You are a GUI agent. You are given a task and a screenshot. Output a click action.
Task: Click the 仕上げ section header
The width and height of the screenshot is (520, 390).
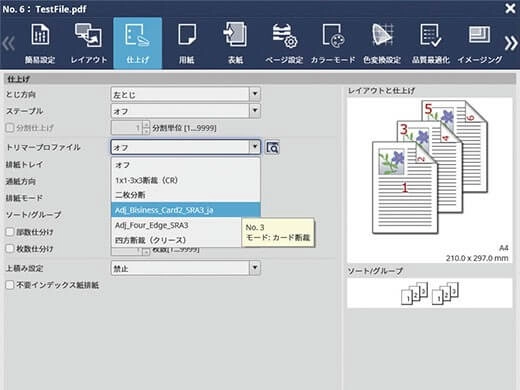(x=259, y=79)
